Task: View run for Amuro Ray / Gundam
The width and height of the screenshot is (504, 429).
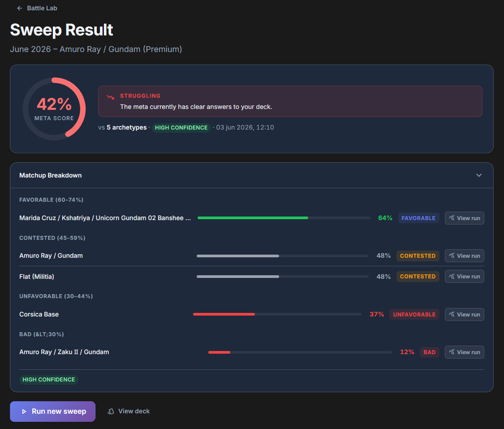Action: [x=464, y=256]
